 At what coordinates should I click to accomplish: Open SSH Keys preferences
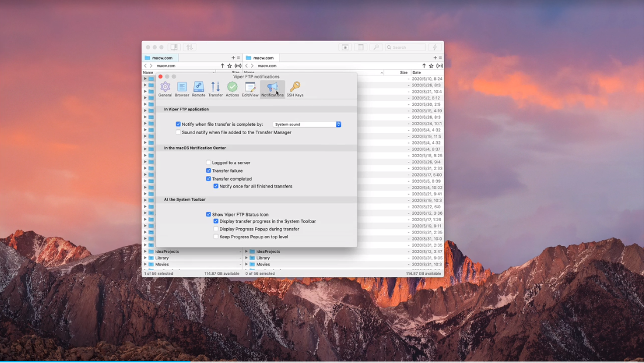tap(295, 88)
